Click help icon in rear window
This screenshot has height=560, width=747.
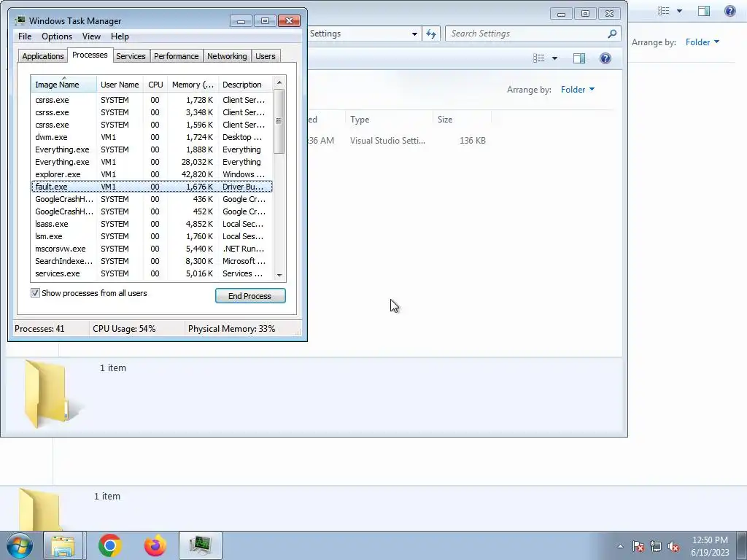[x=729, y=10]
